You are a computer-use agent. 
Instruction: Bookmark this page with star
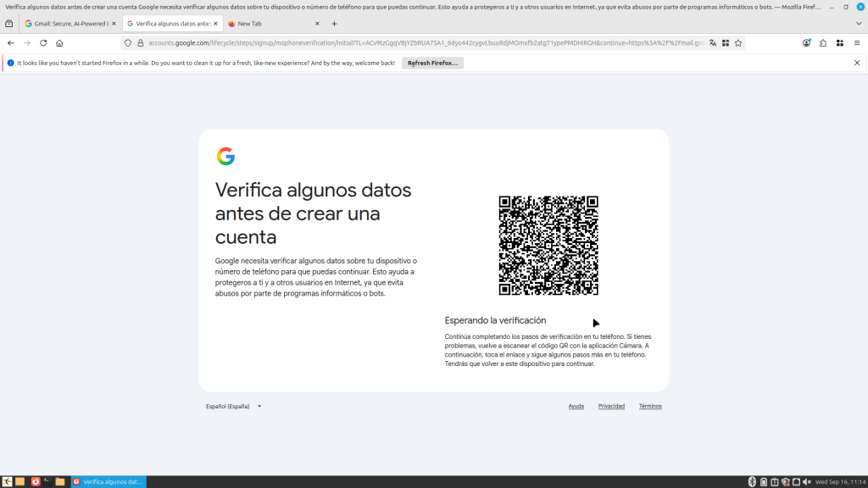click(x=738, y=43)
